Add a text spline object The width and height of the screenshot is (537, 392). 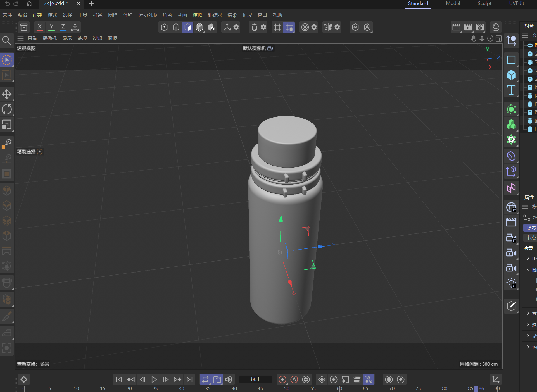[511, 90]
